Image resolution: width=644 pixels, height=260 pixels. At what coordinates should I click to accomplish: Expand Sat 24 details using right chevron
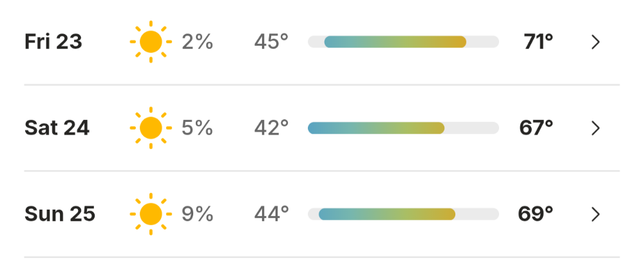click(596, 128)
